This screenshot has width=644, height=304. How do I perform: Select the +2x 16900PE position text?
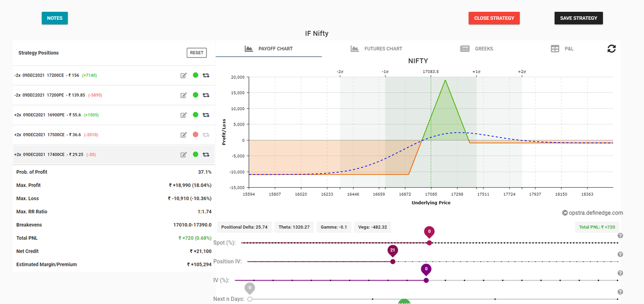pyautogui.click(x=47, y=115)
